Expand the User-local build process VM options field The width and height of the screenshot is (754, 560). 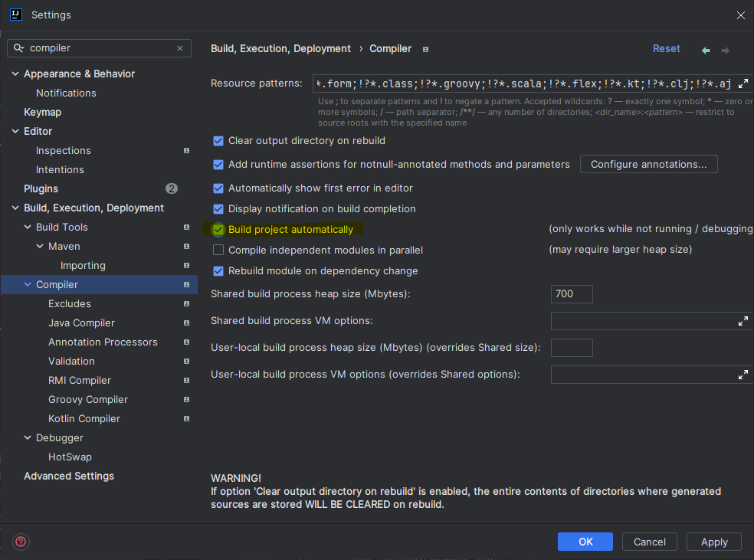click(x=743, y=375)
